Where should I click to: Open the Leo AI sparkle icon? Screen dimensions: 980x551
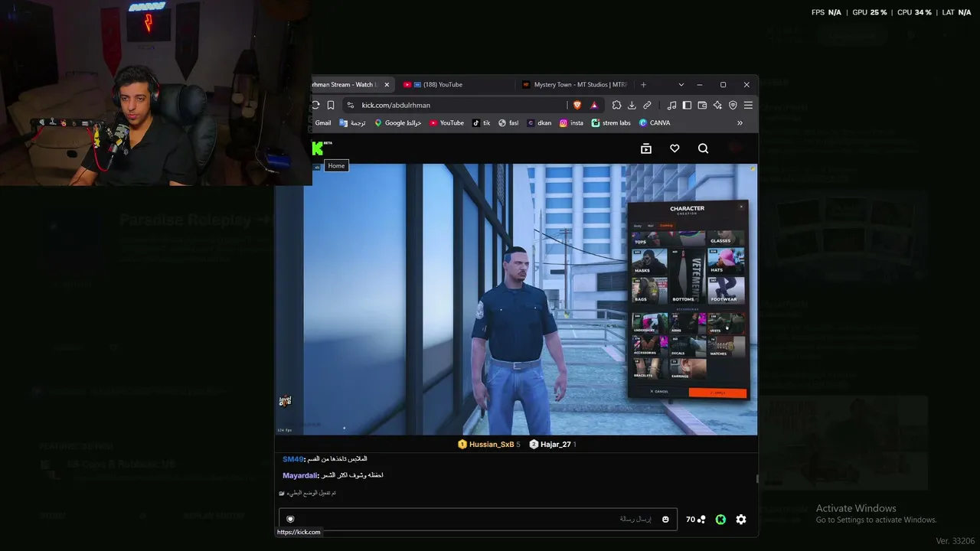(717, 105)
